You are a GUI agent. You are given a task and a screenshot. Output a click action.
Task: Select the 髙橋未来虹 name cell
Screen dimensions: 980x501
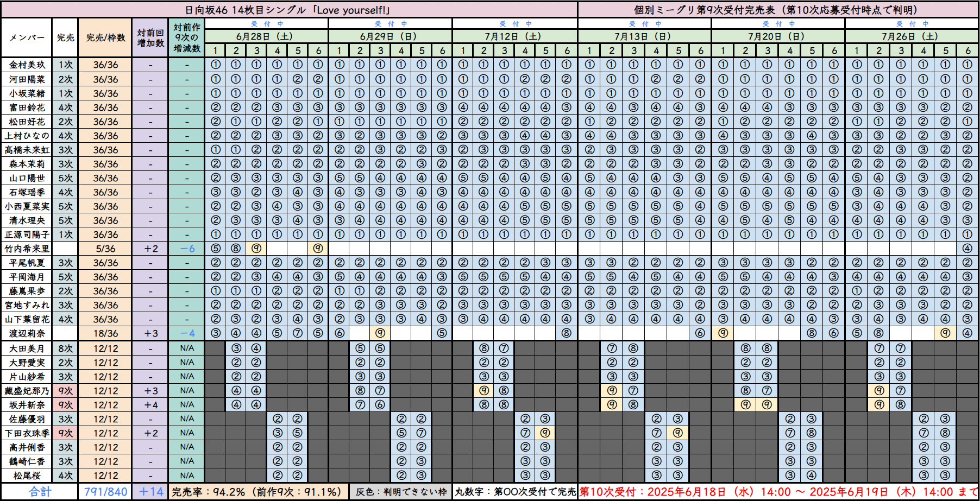[27, 150]
